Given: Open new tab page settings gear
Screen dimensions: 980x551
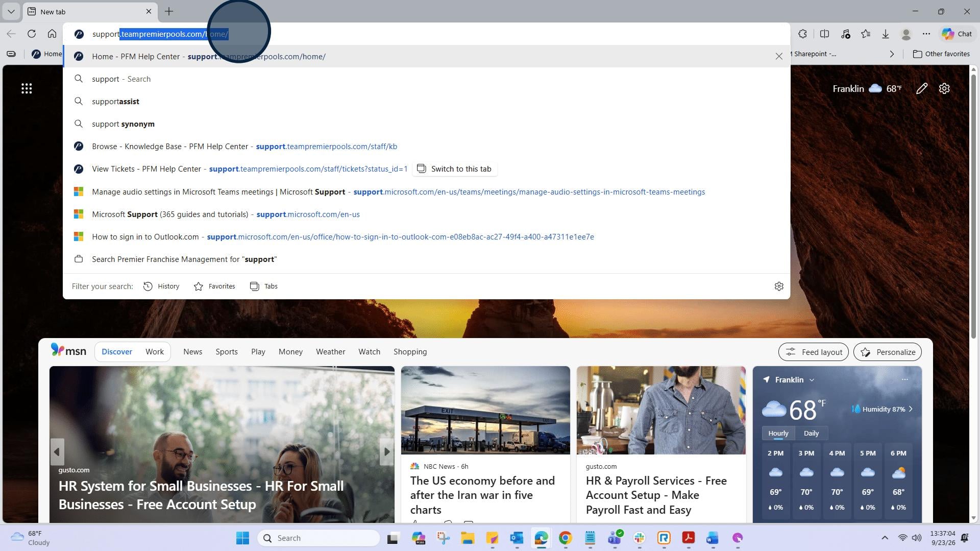Looking at the screenshot, I should point(944,88).
